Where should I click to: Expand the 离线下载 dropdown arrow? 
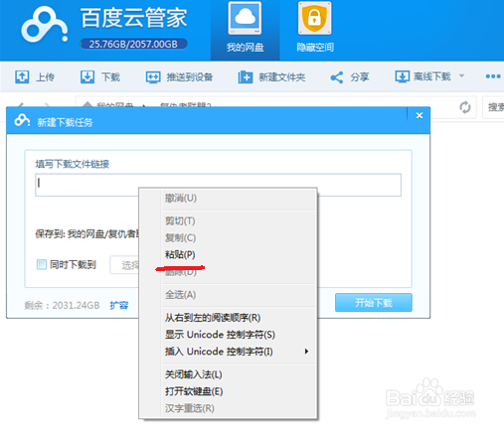point(461,76)
